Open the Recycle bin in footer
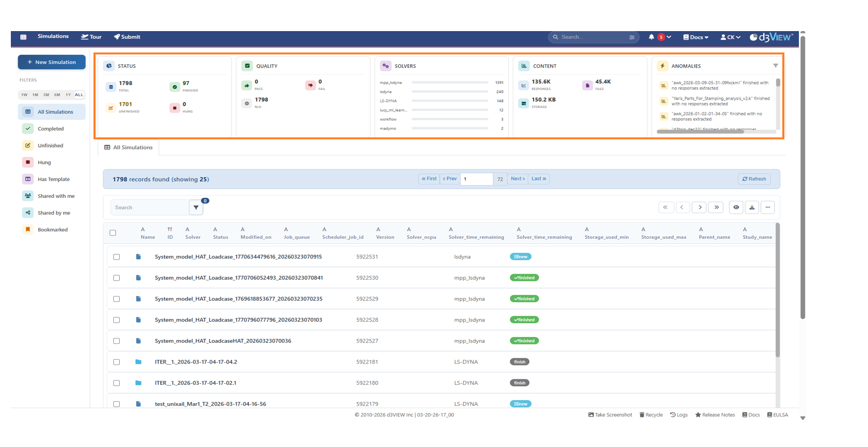Screen dimensions: 868x447 click(x=651, y=415)
